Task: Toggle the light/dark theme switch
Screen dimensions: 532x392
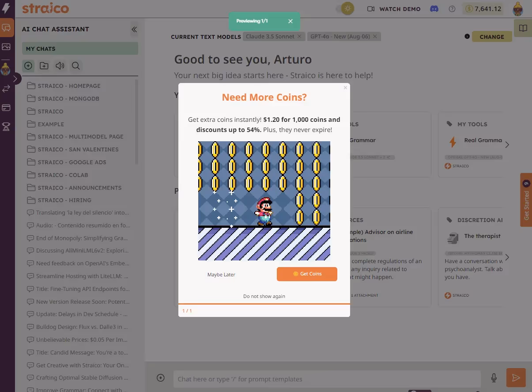Action: pyautogui.click(x=345, y=8)
